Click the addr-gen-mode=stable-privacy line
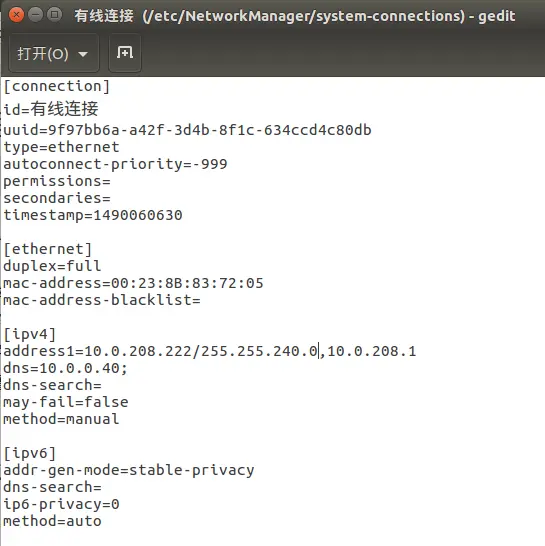 pos(129,470)
